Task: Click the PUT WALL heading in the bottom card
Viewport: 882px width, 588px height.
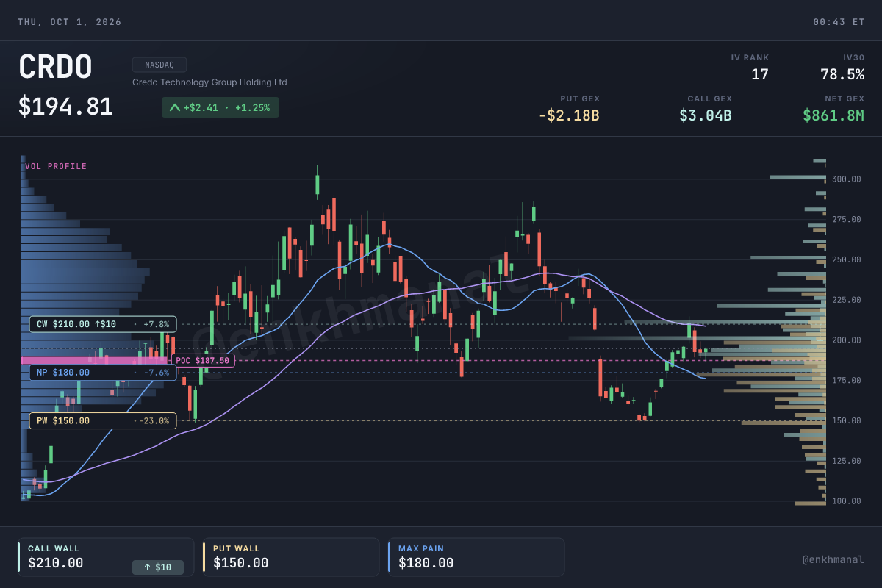Action: tap(237, 548)
